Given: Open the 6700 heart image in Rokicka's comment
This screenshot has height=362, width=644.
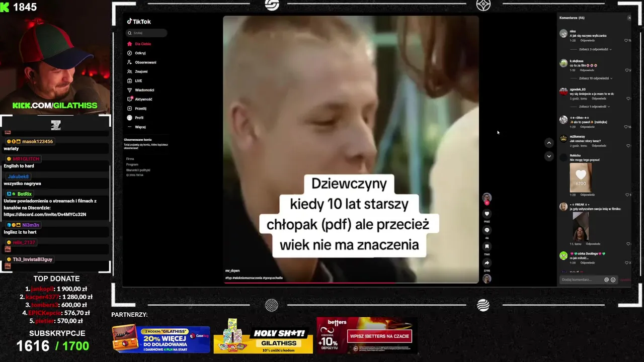Looking at the screenshot, I should click(581, 177).
